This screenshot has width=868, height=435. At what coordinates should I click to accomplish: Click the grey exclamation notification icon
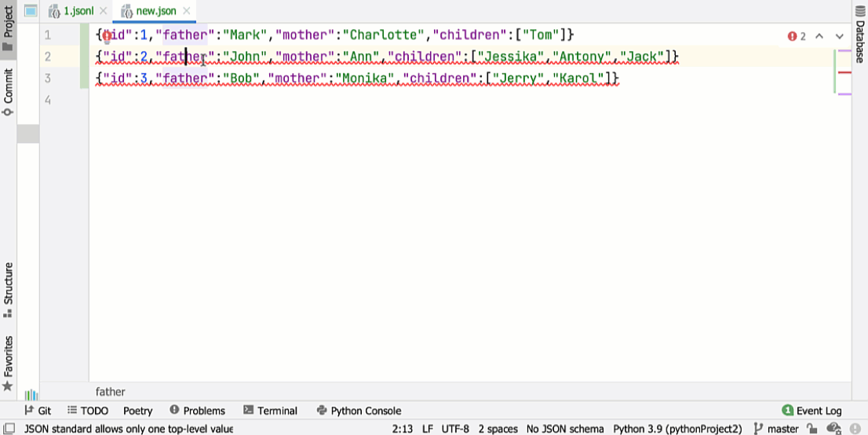pos(855,429)
